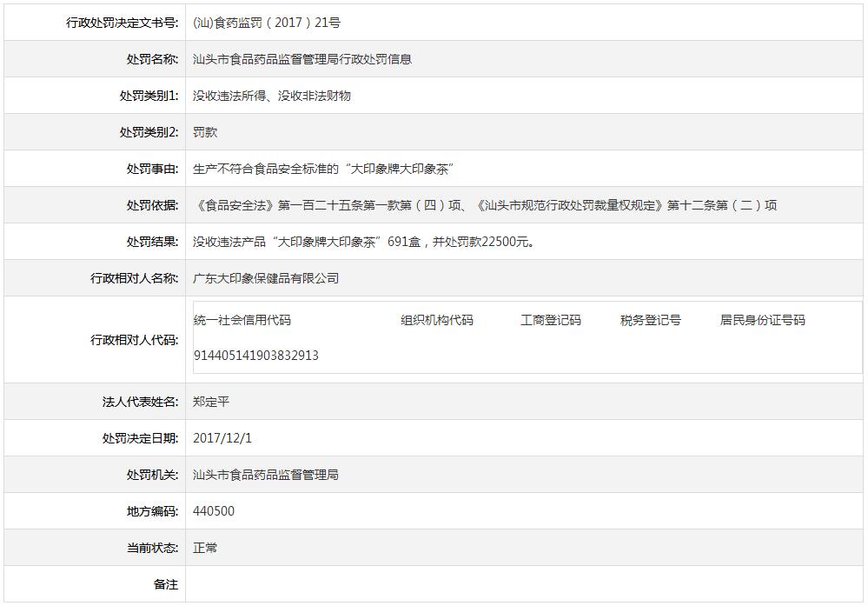Select the 工商登记码 column header
868x606 pixels.
tap(553, 320)
